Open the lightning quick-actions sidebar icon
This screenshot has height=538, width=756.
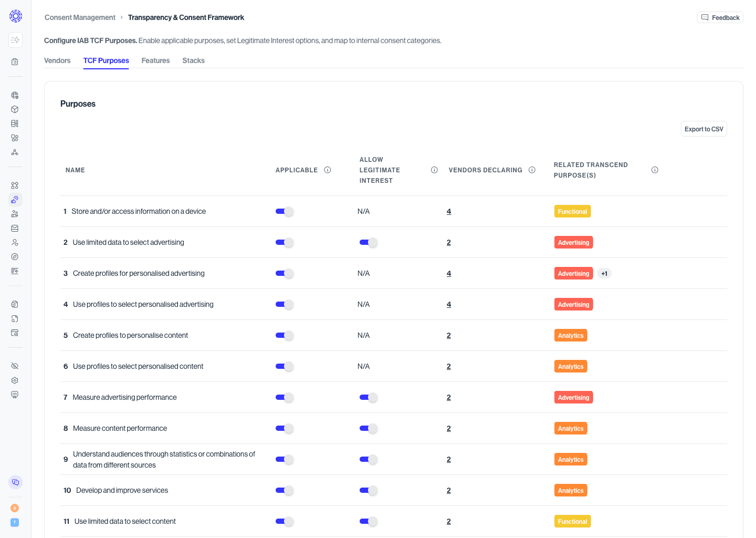(x=15, y=40)
